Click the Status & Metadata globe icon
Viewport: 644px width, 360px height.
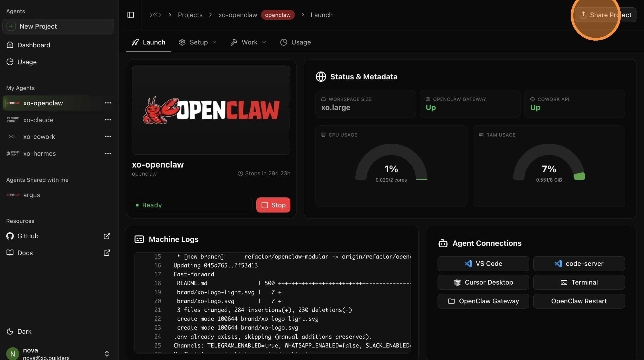pos(321,77)
